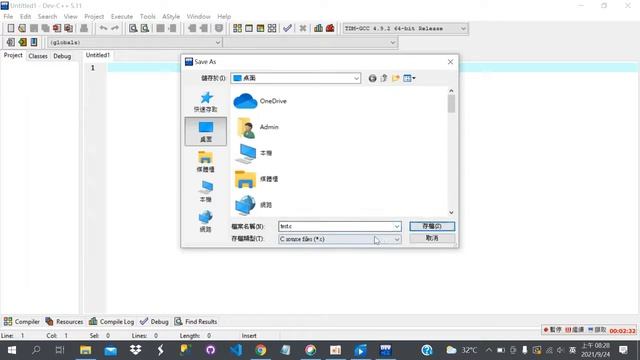This screenshot has width=640, height=360.
Task: Open the Compile Log bottom tab
Action: [111, 322]
